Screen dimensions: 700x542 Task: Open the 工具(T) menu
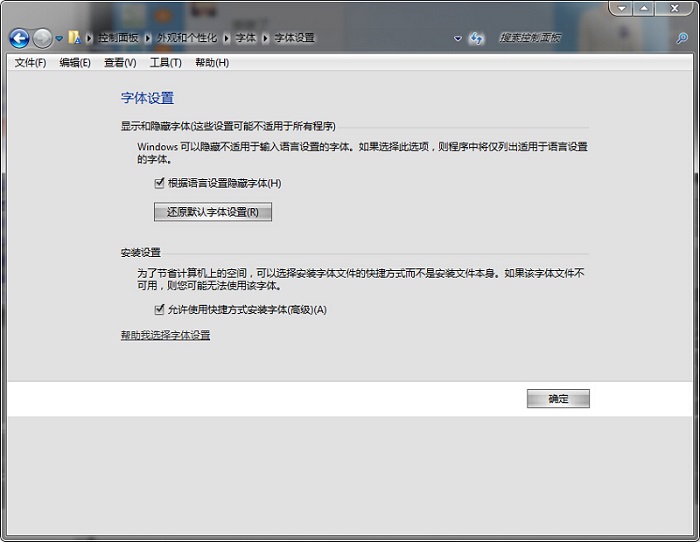166,63
